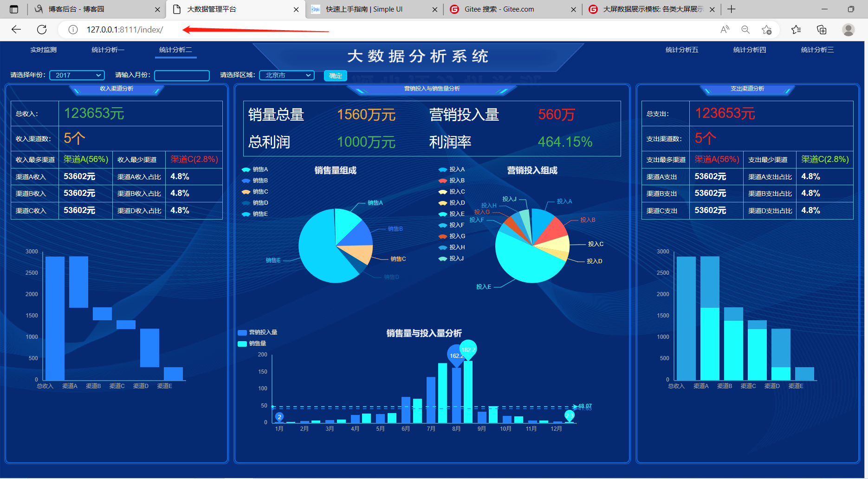Hide the 投入J legend series

pyautogui.click(x=451, y=259)
